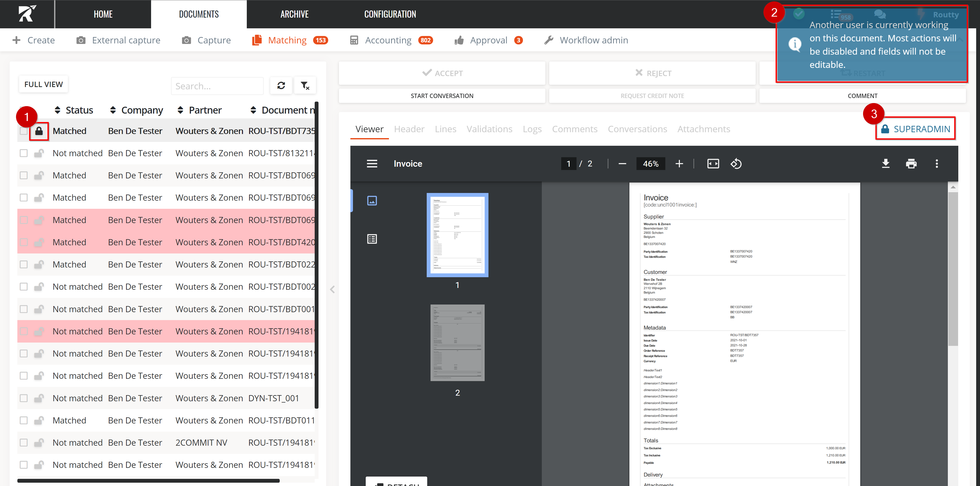Image resolution: width=980 pixels, height=486 pixels.
Task: Open the Accounting menu item
Action: pyautogui.click(x=388, y=40)
